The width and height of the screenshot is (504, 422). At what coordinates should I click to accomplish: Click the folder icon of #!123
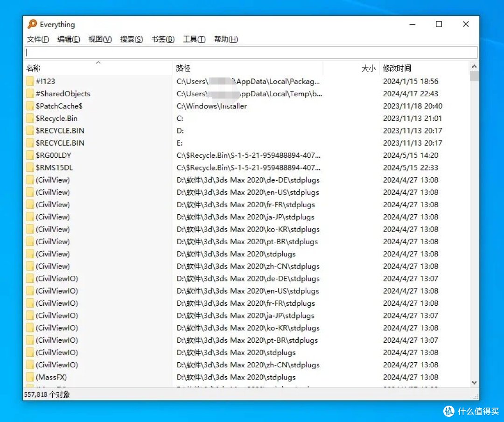point(30,81)
